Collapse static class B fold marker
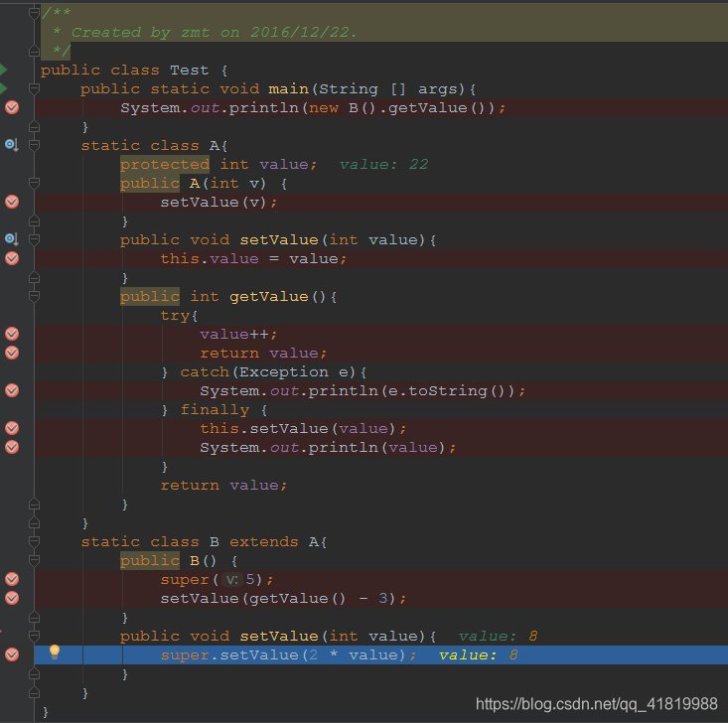Viewport: 728px width, 723px height. 34,541
